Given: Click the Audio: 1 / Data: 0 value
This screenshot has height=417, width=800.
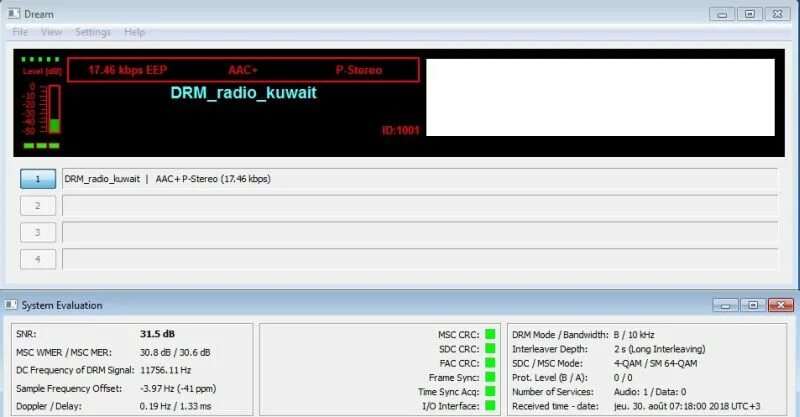Looking at the screenshot, I should (649, 392).
